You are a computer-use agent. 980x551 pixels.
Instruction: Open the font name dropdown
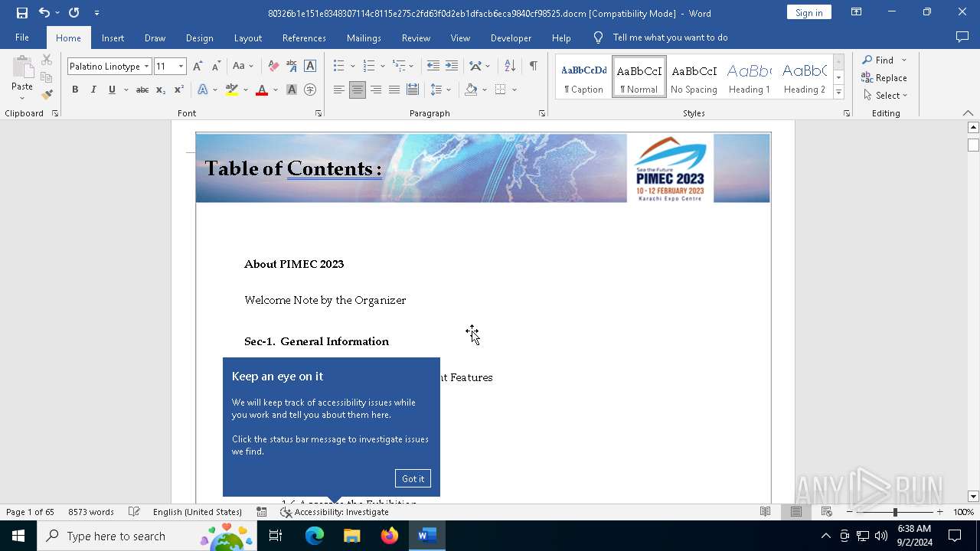click(146, 67)
